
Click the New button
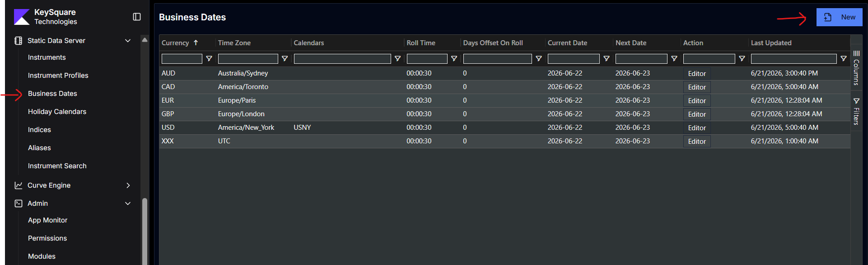click(x=839, y=17)
